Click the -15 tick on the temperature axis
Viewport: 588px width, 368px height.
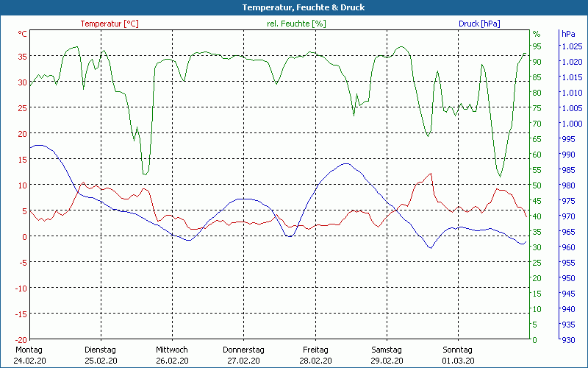[x=20, y=314]
